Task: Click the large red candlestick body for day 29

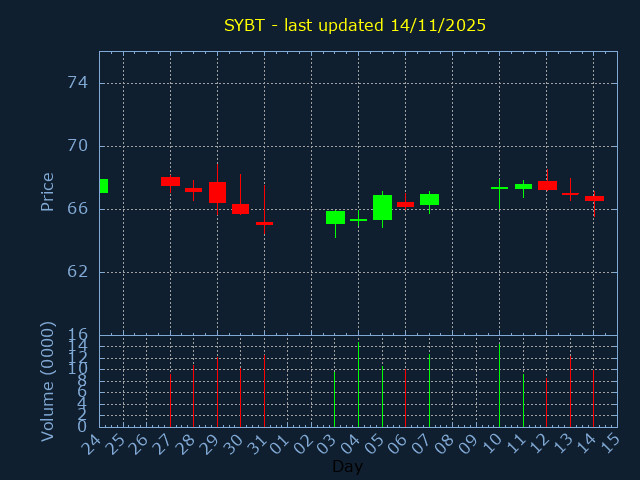Action: tap(217, 192)
